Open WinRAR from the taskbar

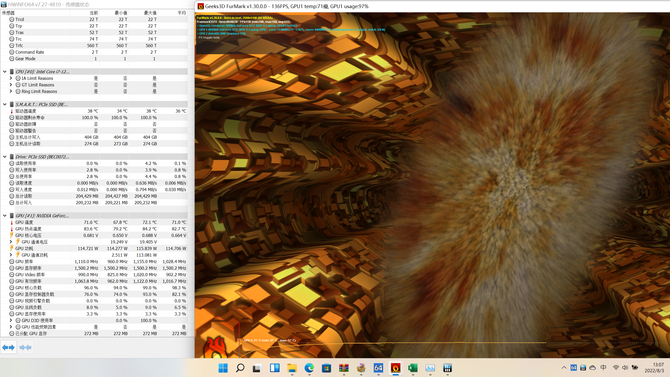click(x=344, y=368)
